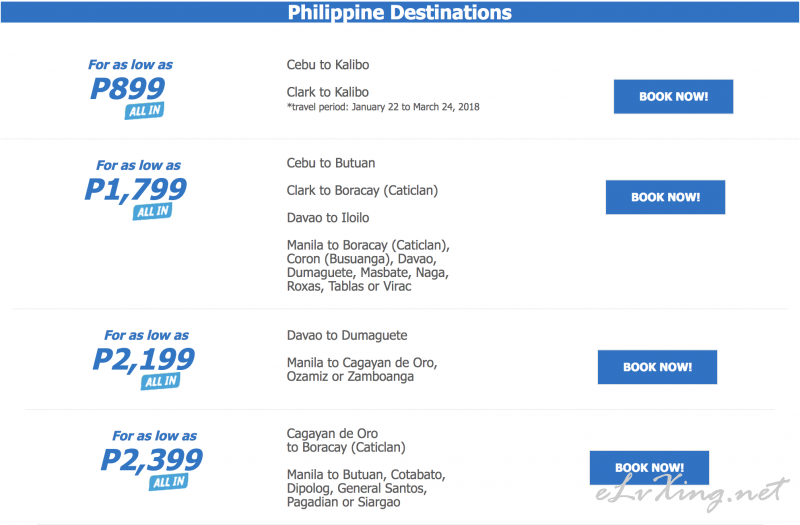Select the Clark to Boracay (Caticlan) route
Screen dimensions: 800x525
click(x=362, y=190)
